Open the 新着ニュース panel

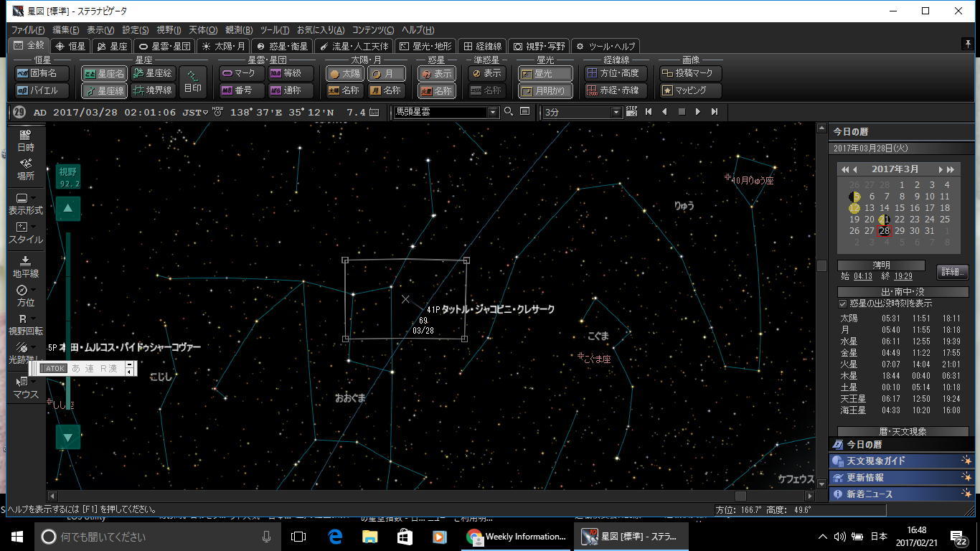[x=902, y=494]
